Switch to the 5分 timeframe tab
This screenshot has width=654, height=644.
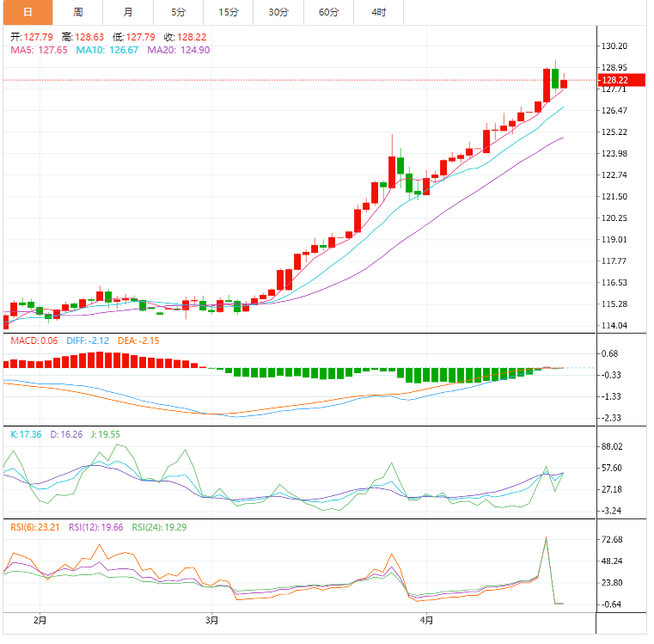click(178, 12)
